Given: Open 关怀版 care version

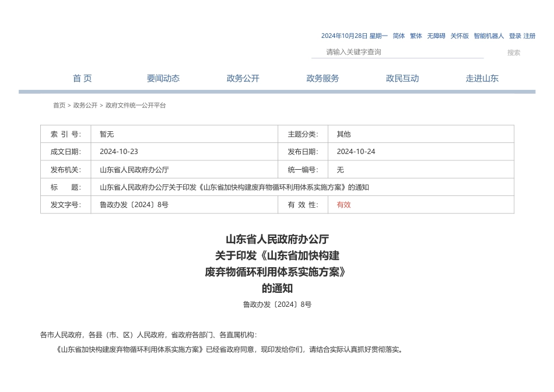Looking at the screenshot, I should [x=460, y=36].
